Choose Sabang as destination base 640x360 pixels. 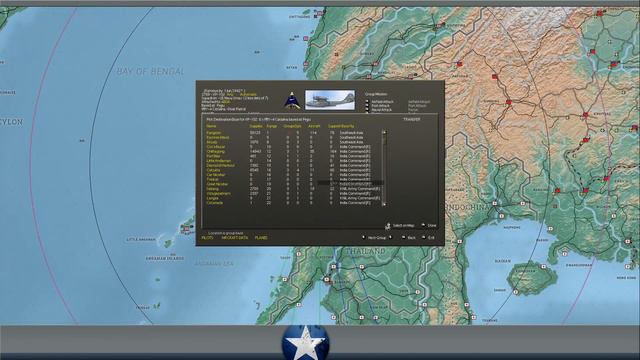click(212, 189)
